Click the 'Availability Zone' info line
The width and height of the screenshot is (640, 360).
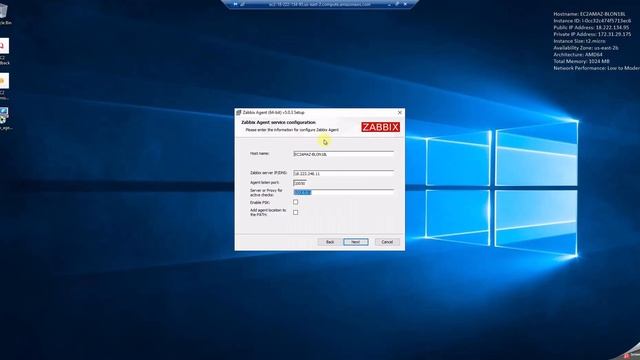(586, 48)
